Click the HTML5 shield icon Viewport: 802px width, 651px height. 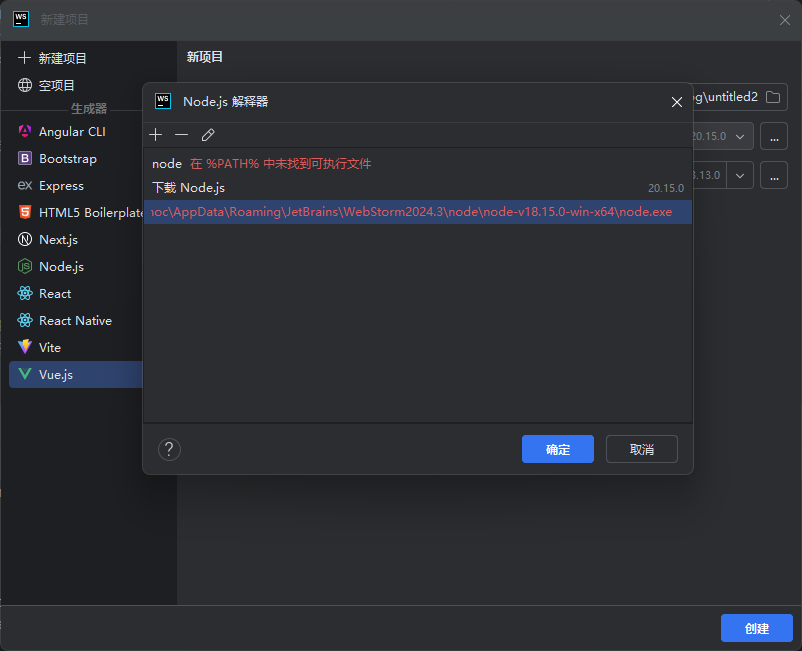pyautogui.click(x=25, y=212)
